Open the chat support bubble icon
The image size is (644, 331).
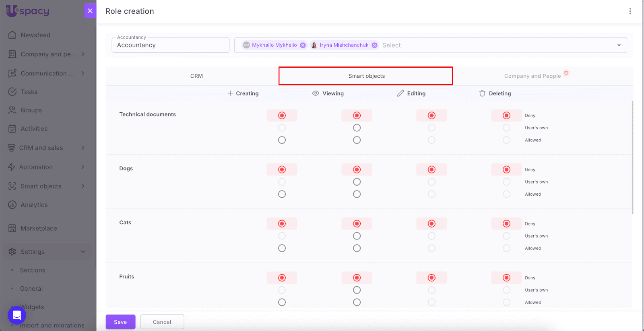click(17, 315)
